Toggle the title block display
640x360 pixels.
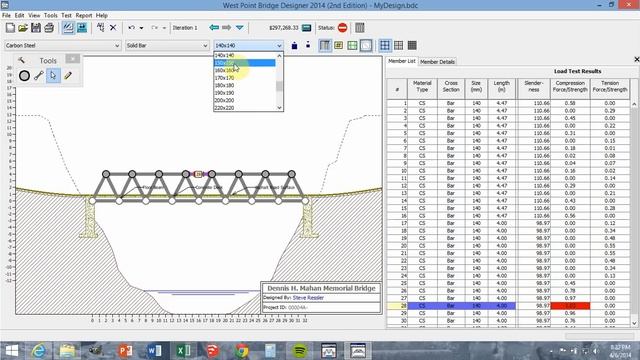[366, 45]
